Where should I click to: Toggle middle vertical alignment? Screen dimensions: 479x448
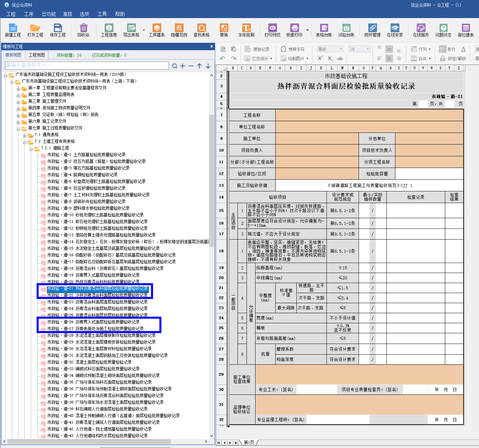tap(389, 49)
